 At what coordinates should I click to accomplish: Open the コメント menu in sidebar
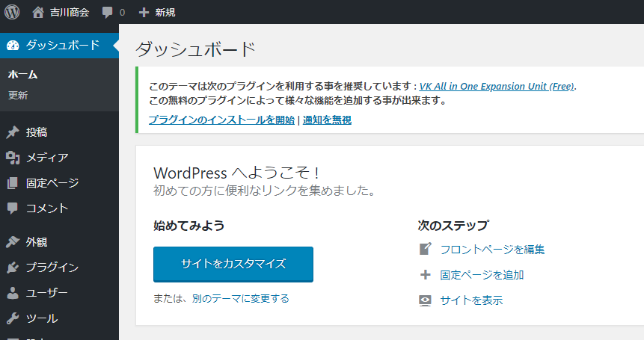click(47, 208)
